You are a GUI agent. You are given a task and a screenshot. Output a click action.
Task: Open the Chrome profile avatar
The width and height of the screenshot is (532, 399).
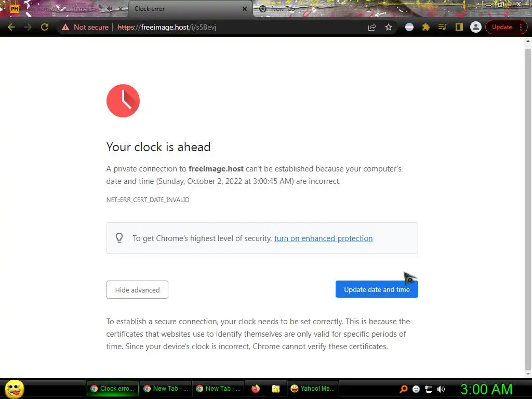(476, 27)
